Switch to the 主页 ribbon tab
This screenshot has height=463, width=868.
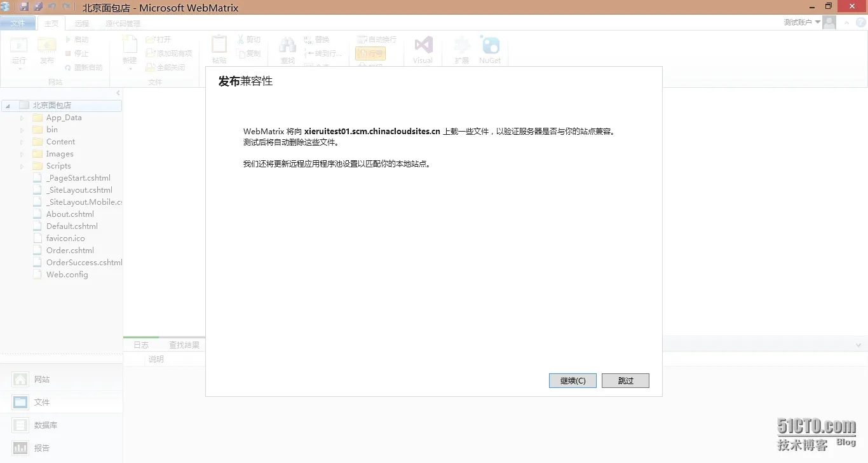51,24
